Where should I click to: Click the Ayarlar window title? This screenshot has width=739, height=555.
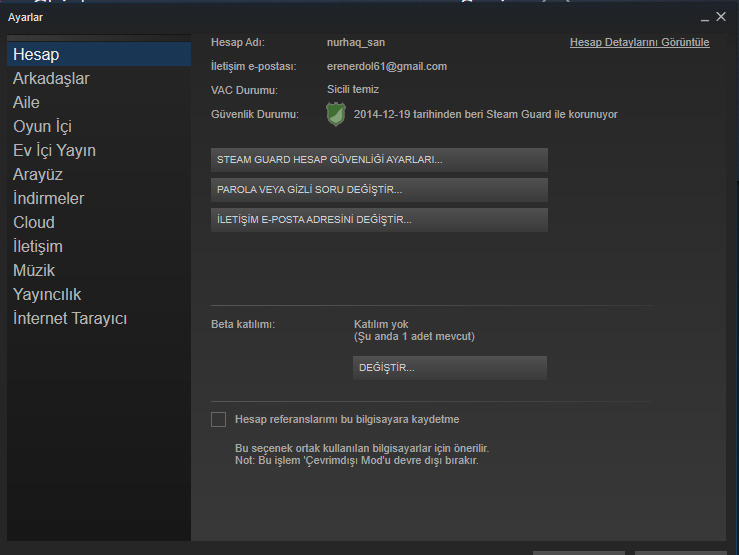pos(25,17)
